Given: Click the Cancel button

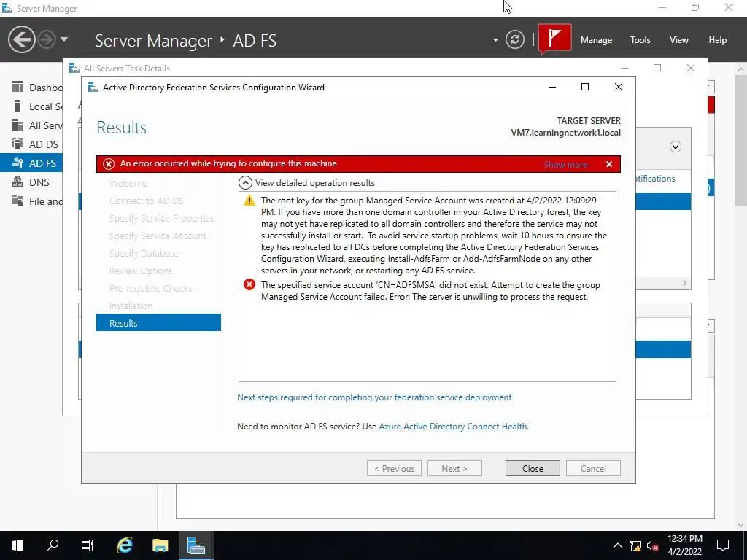Looking at the screenshot, I should click(593, 468).
